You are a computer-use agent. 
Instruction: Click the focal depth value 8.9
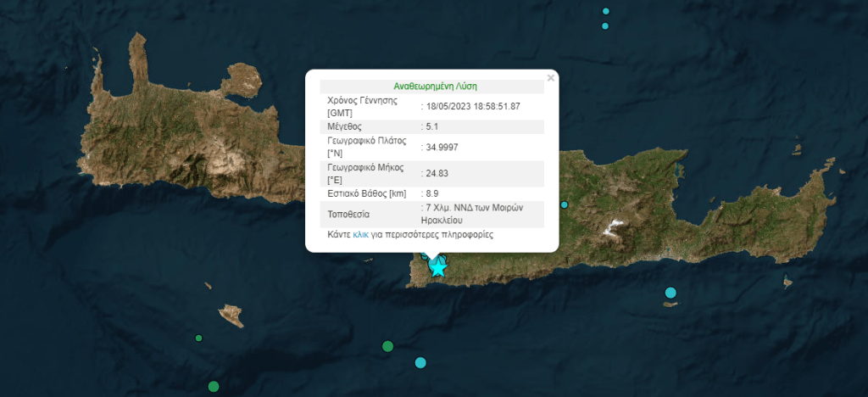click(x=432, y=193)
